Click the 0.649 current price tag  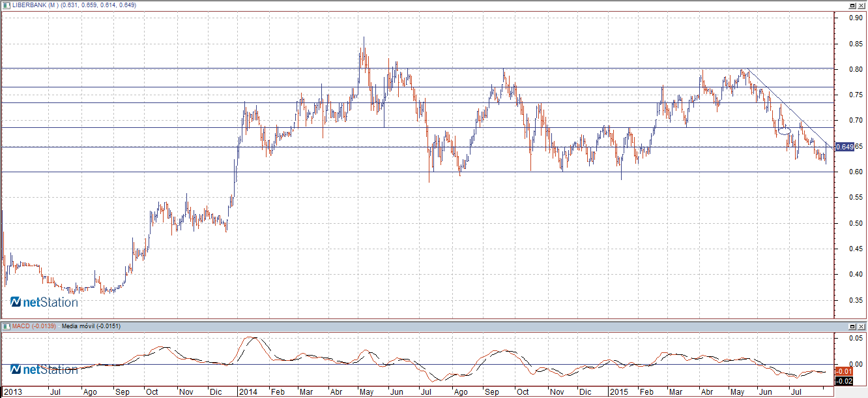pyautogui.click(x=845, y=147)
